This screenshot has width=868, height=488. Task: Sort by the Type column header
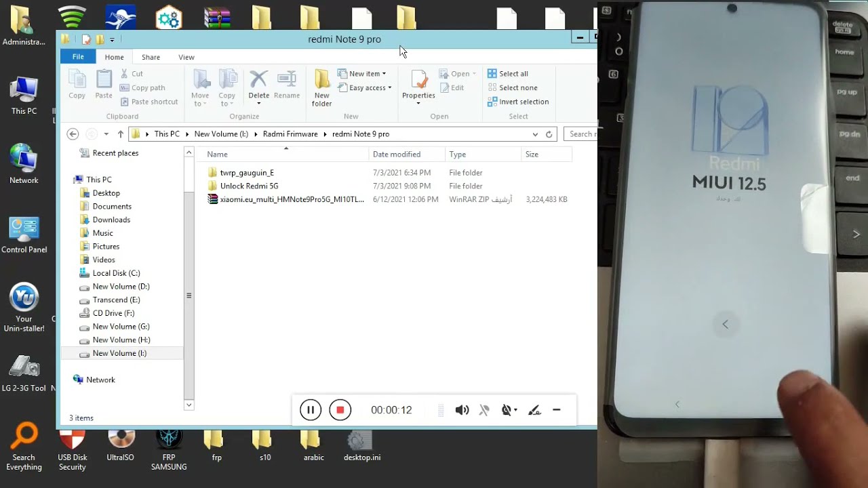(x=483, y=155)
